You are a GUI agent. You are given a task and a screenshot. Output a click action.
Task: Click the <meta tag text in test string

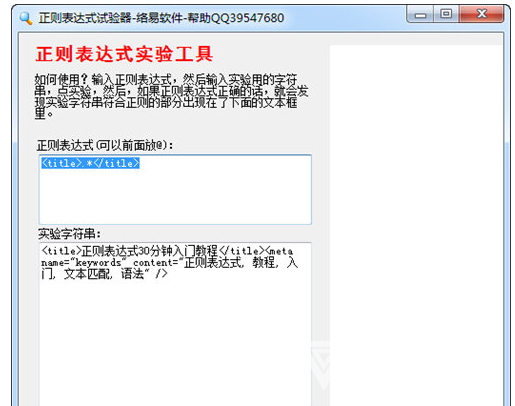tap(279, 251)
